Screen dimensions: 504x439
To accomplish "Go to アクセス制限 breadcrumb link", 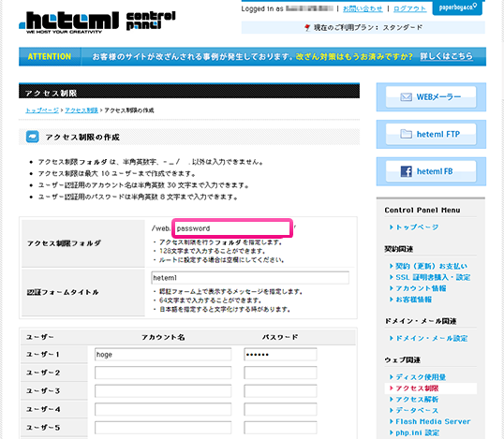I will (82, 110).
